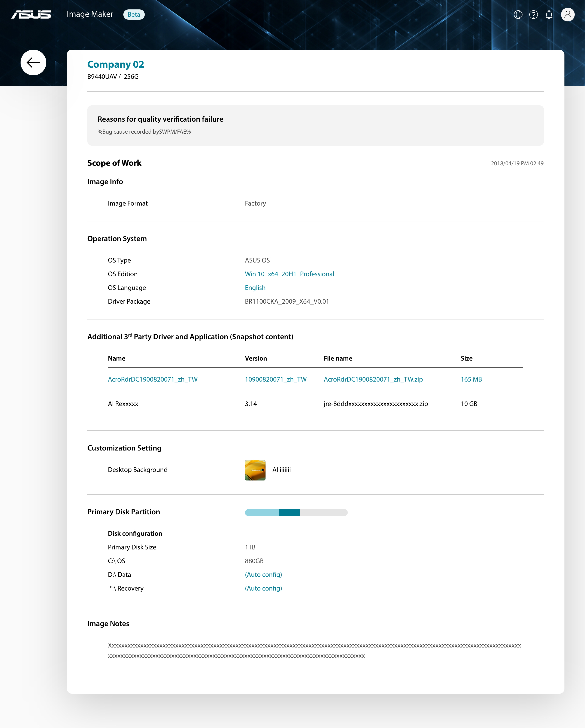Viewport: 585px width, 728px height.
Task: Open the user profile avatar
Action: pos(567,15)
